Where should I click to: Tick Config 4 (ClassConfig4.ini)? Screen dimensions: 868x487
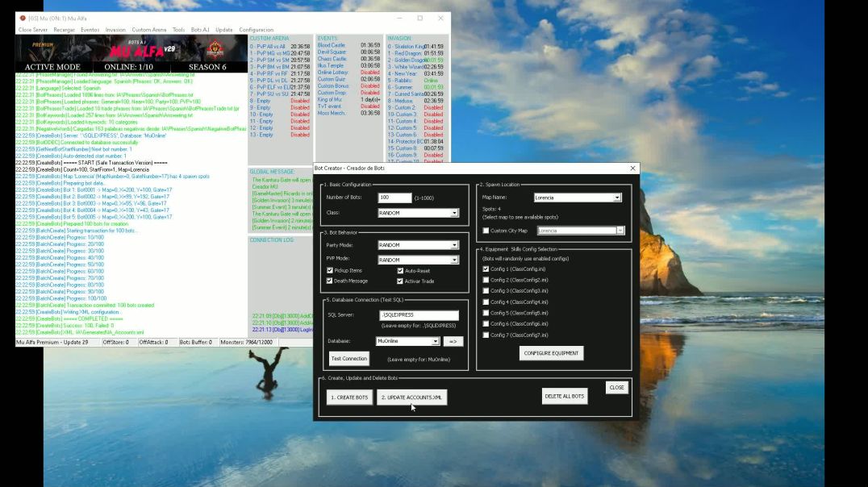tap(486, 302)
